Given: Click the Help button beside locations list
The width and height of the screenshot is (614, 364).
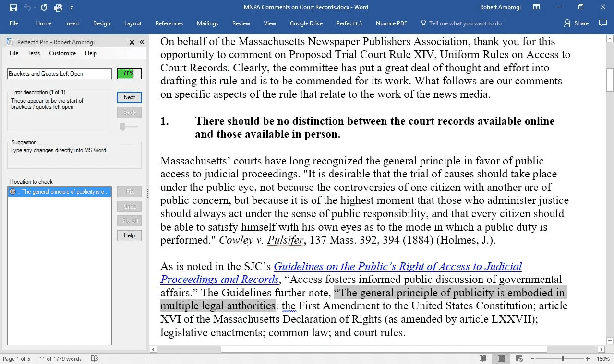Looking at the screenshot, I should pyautogui.click(x=129, y=235).
